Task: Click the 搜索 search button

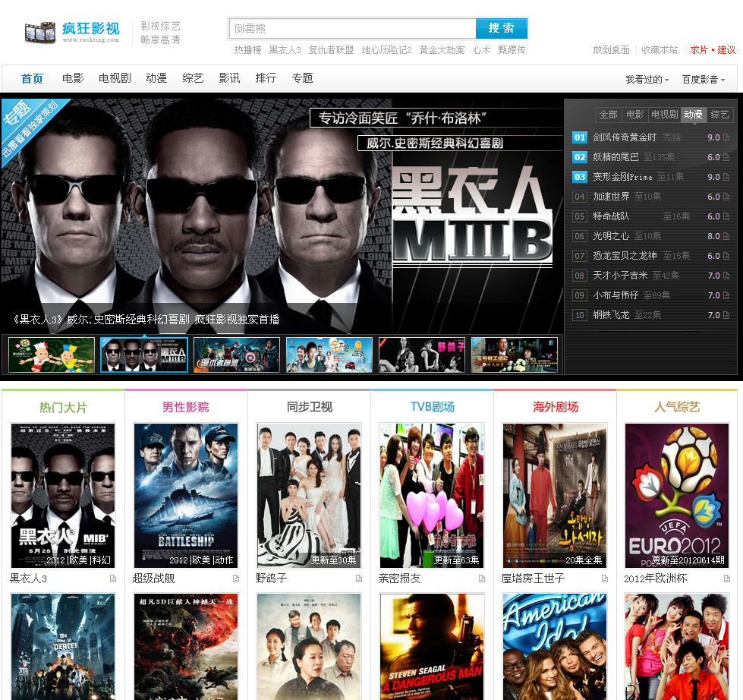Action: (502, 28)
